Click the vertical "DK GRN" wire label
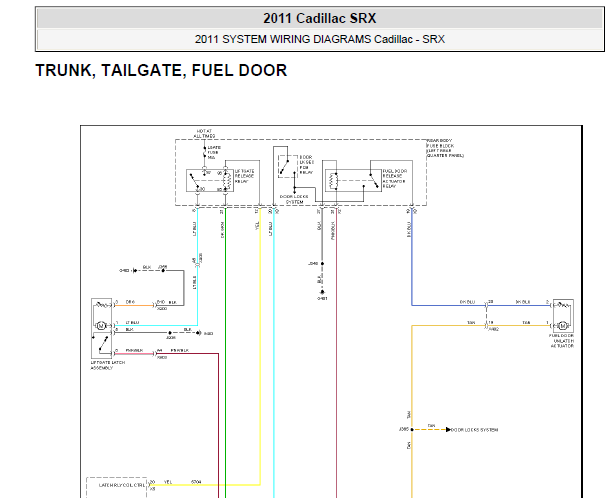Viewport: 607px width, 498px height. 222,230
